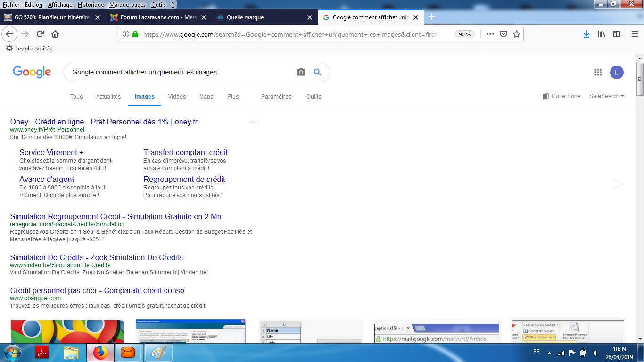644x362 pixels.
Task: Select the Vidéos search tab
Action: tap(177, 97)
